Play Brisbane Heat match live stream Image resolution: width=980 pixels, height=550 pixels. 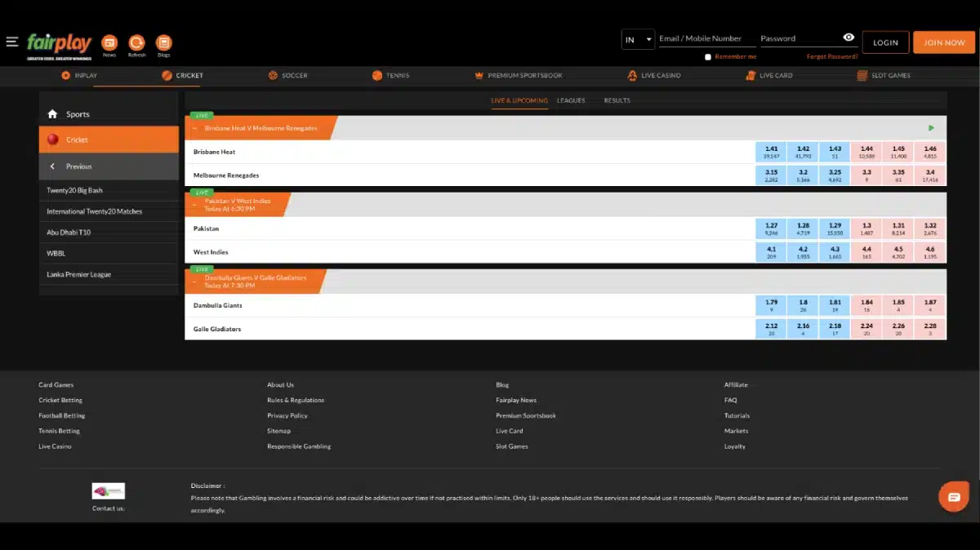(931, 128)
